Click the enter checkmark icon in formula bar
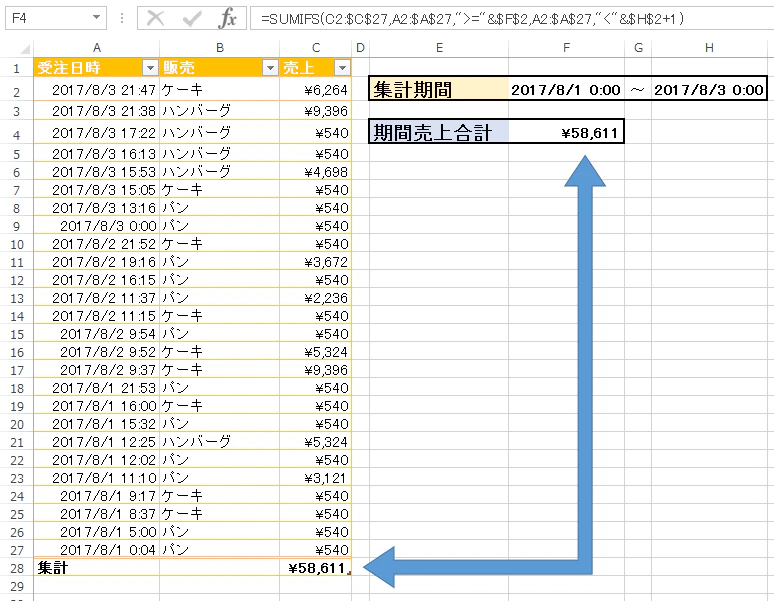774x601 pixels. pos(191,19)
